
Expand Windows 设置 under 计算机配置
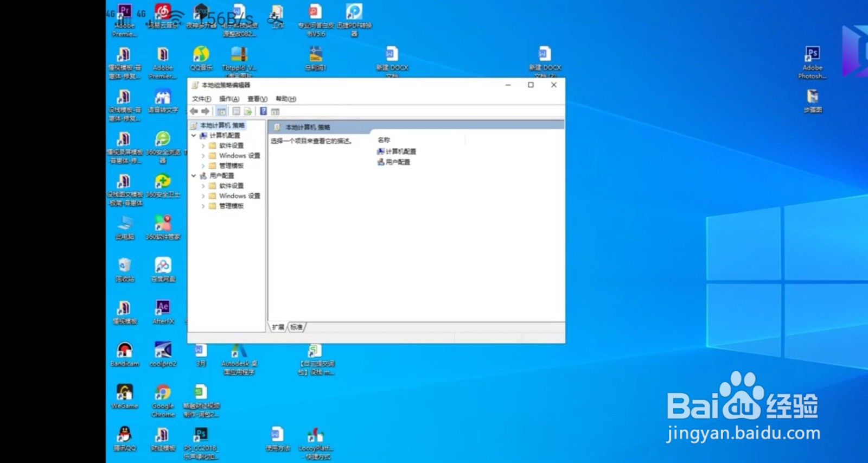tap(203, 156)
